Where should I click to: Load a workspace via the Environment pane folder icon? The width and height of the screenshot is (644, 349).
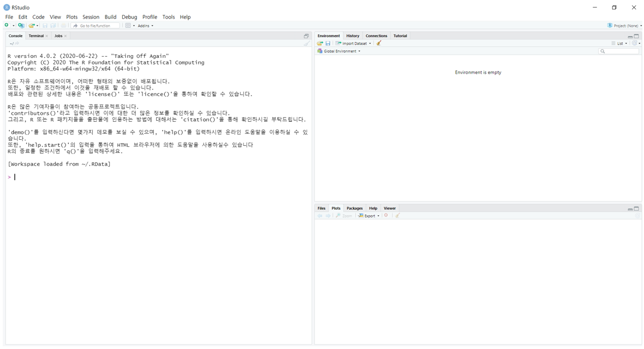320,43
